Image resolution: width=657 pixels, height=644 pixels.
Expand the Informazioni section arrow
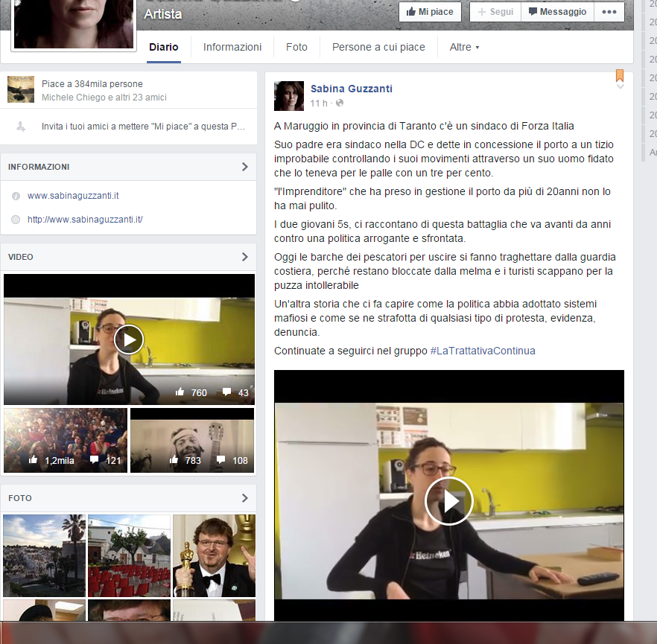click(244, 167)
